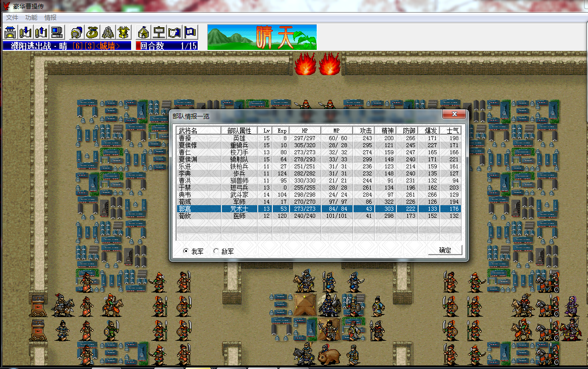Click the 防御 column header
The height and width of the screenshot is (369, 588).
[x=407, y=131]
